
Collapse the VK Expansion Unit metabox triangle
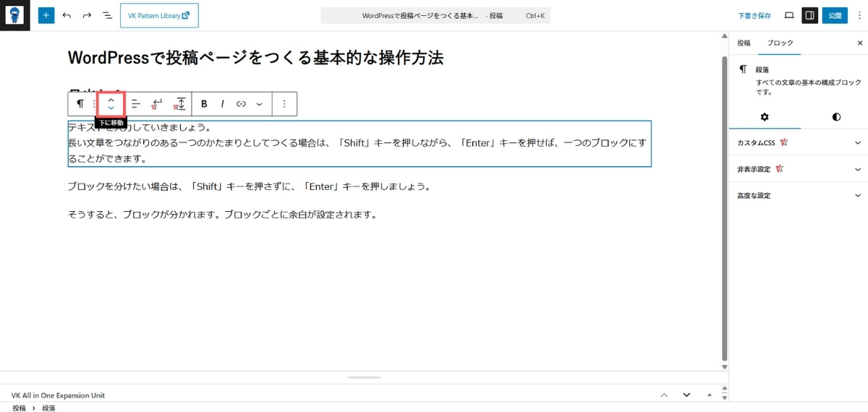point(709,395)
